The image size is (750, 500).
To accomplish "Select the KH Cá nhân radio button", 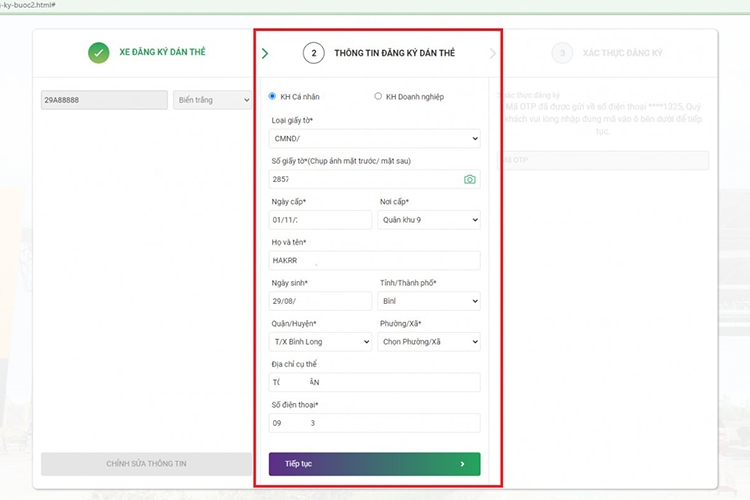I will (x=272, y=96).
